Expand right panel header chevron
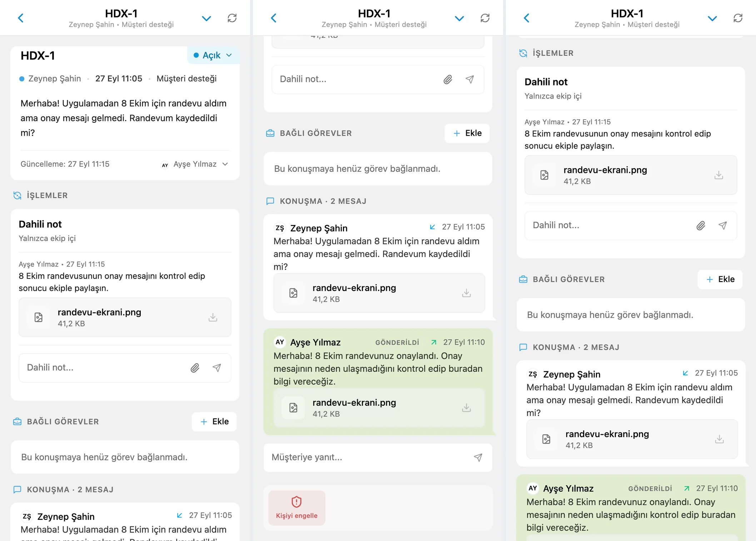The image size is (756, 541). (712, 18)
